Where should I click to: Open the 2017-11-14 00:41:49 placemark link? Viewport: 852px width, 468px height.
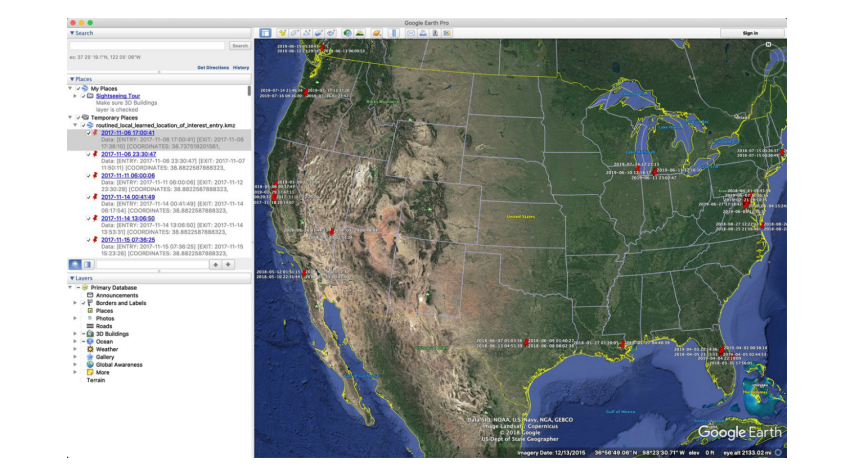click(x=128, y=197)
